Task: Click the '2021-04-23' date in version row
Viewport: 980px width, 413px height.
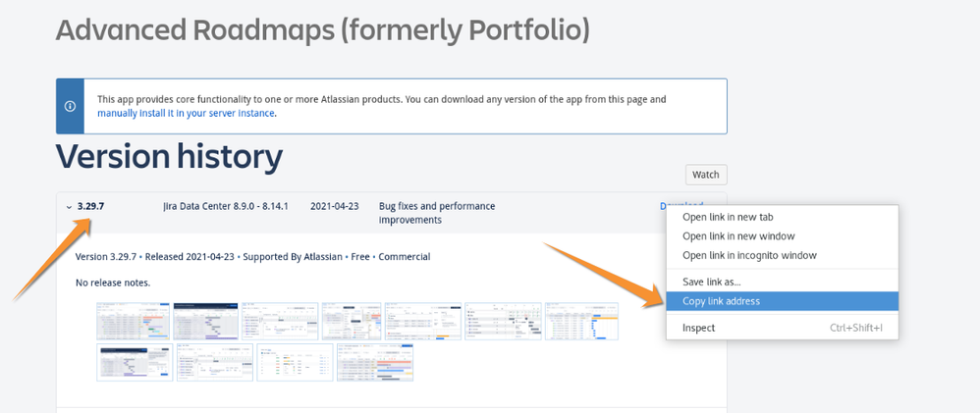Action: click(x=335, y=206)
